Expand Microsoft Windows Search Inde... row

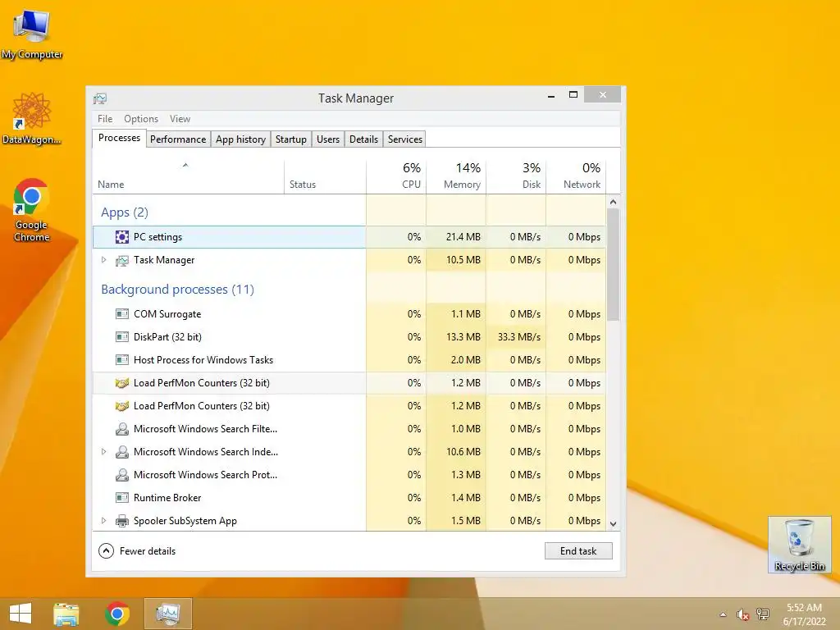tap(104, 452)
